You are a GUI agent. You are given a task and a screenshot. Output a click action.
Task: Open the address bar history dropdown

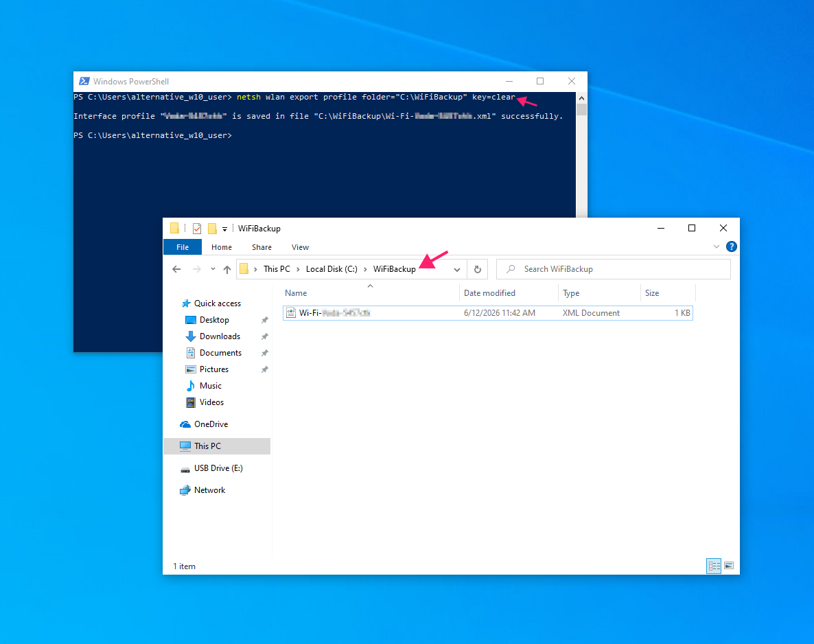click(x=457, y=270)
